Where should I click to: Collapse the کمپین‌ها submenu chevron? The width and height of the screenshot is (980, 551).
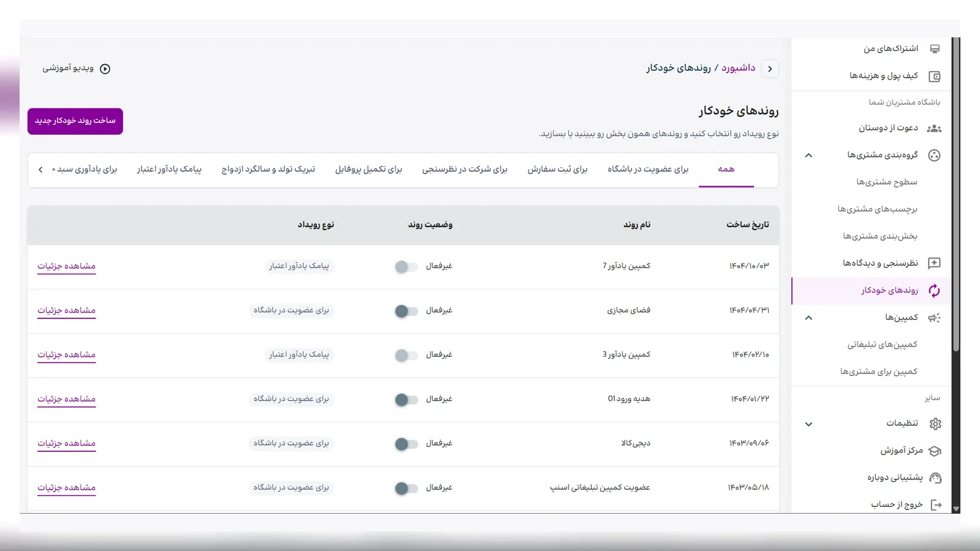coord(809,318)
